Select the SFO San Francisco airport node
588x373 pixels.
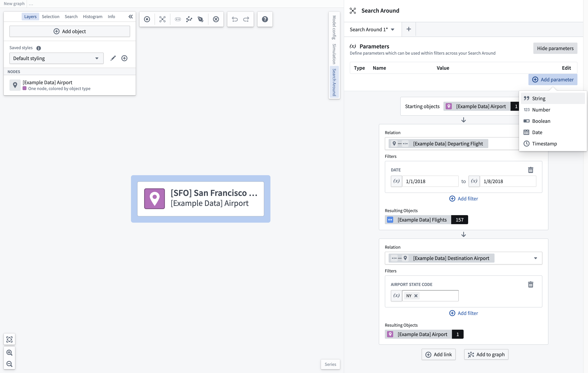click(x=201, y=199)
